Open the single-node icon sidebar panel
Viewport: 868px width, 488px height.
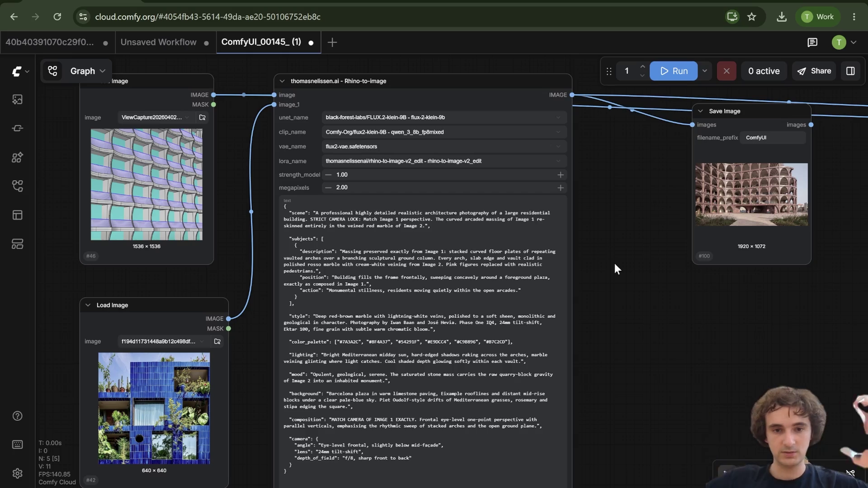click(x=17, y=129)
